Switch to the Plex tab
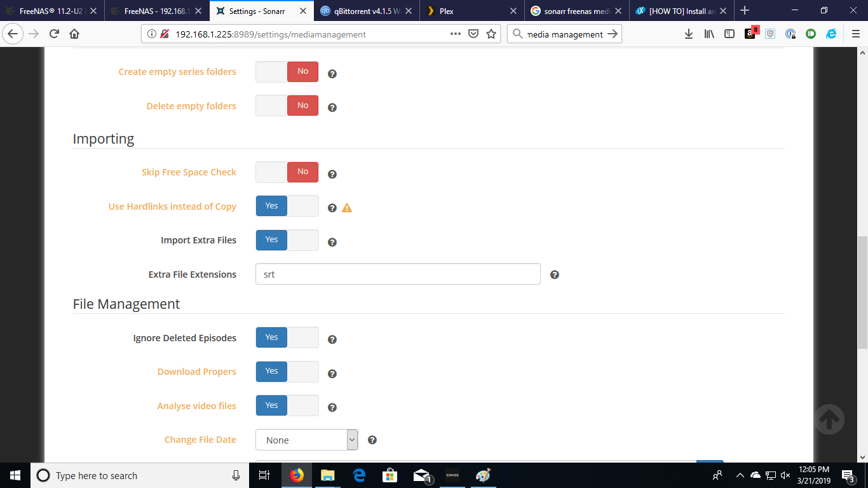Screen dimensions: 868x488 [x=471, y=11]
